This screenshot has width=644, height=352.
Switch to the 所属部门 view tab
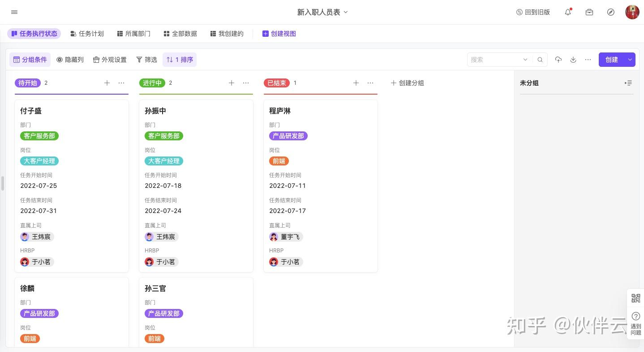pos(133,34)
